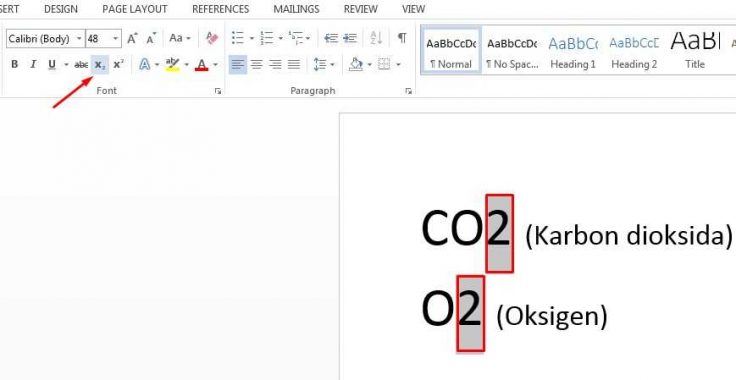Click the Borders icon
The height and width of the screenshot is (380, 736).
point(384,64)
